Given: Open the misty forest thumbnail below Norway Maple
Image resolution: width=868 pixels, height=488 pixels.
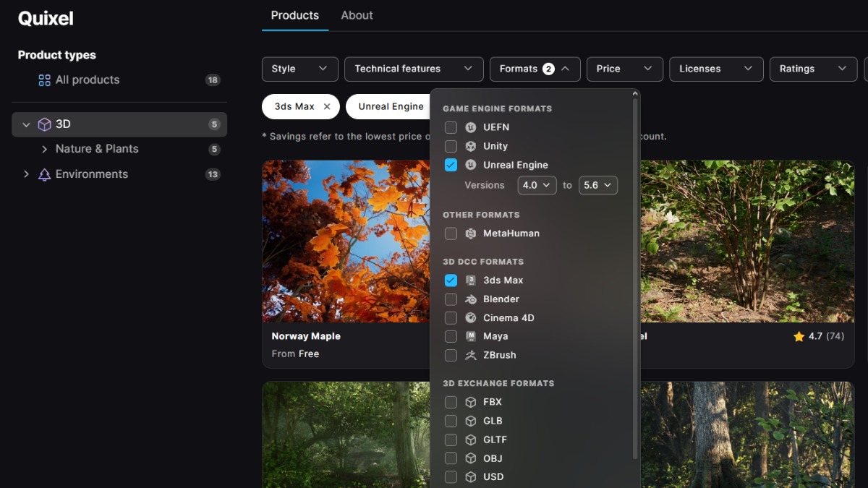Looking at the screenshot, I should click(x=346, y=435).
